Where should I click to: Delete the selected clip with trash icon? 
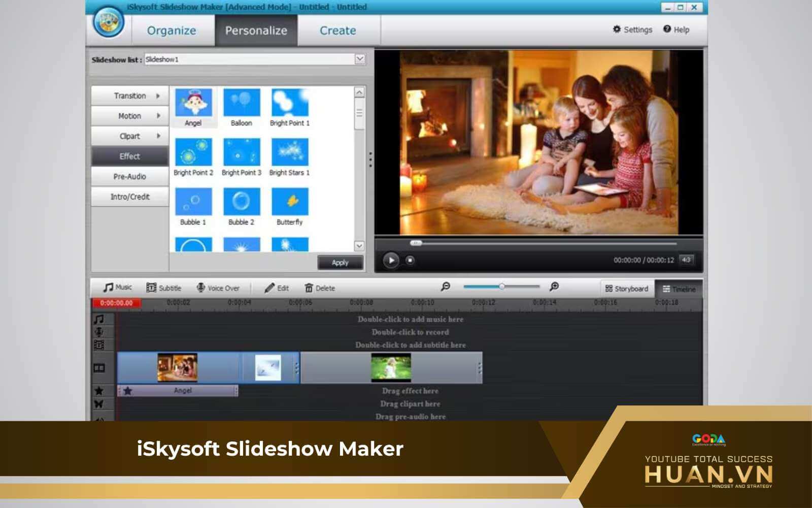(309, 288)
